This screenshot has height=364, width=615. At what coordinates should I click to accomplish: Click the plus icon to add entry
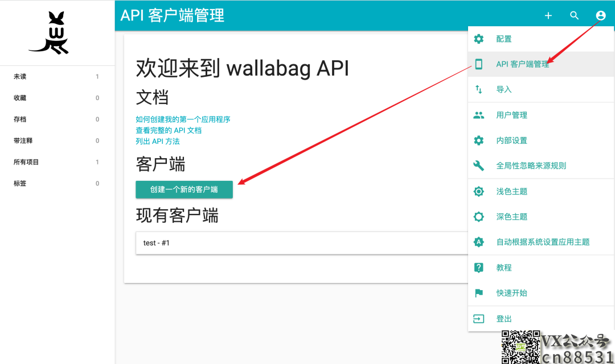(x=548, y=15)
